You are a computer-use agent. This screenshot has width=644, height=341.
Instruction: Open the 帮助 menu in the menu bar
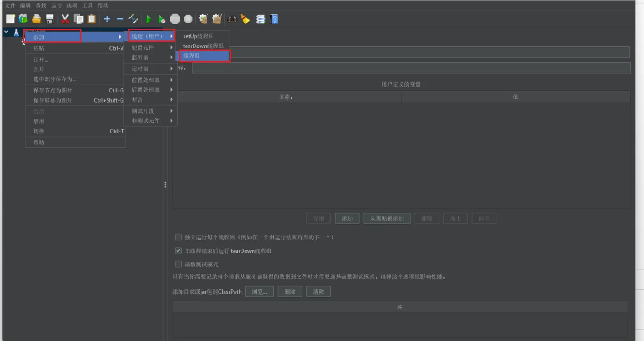pos(103,6)
